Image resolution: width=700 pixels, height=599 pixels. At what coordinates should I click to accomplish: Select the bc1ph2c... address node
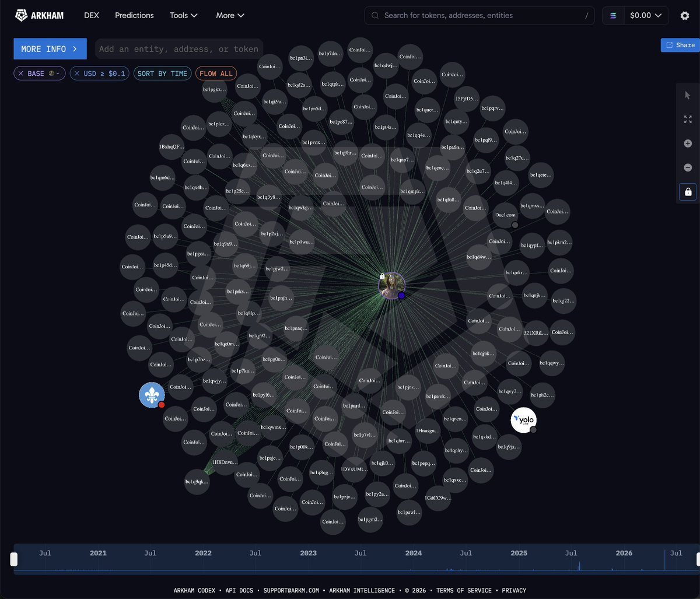click(542, 395)
